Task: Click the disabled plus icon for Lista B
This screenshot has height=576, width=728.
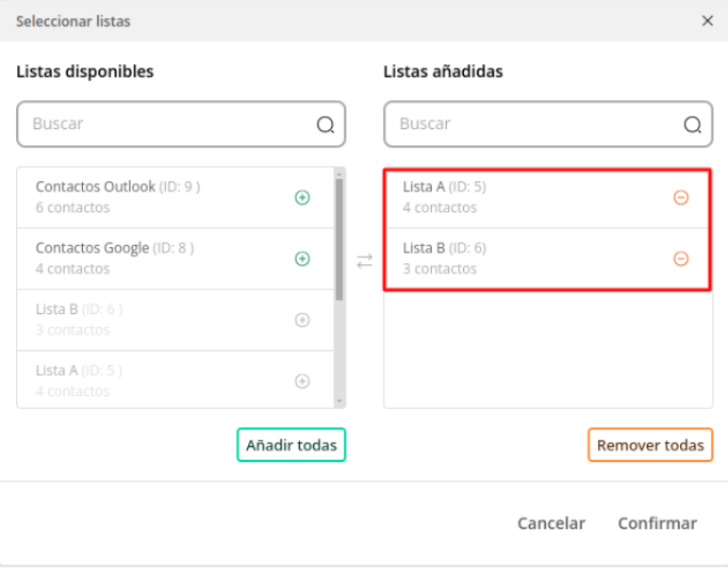Action: tap(303, 320)
